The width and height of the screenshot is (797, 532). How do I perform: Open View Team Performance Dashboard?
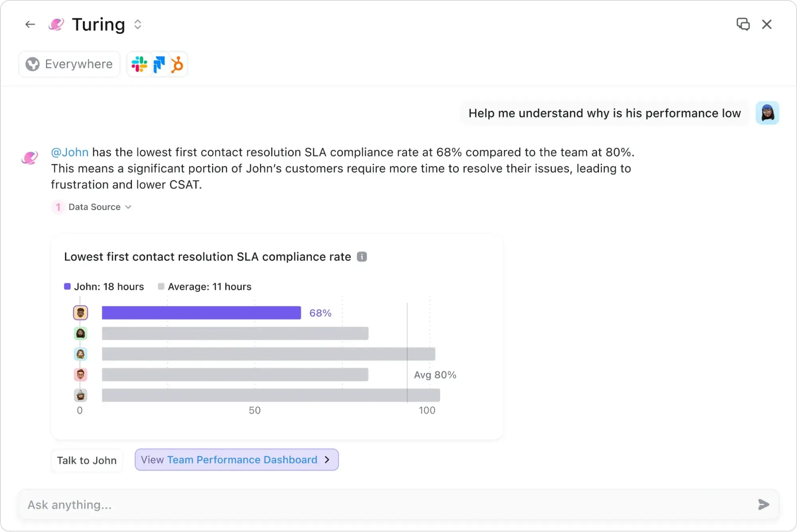[236, 459]
